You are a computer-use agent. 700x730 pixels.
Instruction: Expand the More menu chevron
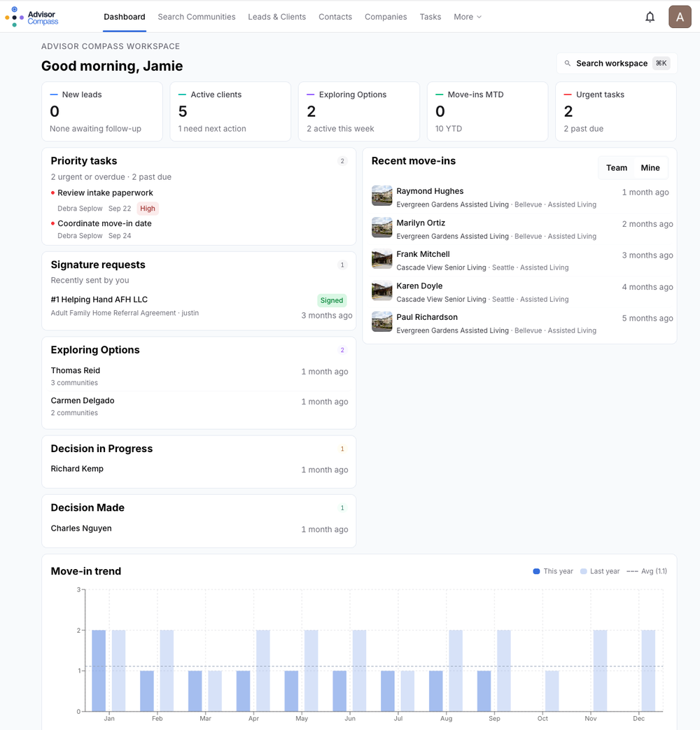[479, 17]
